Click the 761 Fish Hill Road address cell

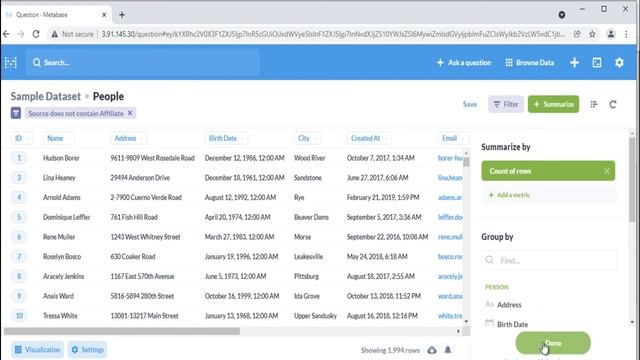134,217
